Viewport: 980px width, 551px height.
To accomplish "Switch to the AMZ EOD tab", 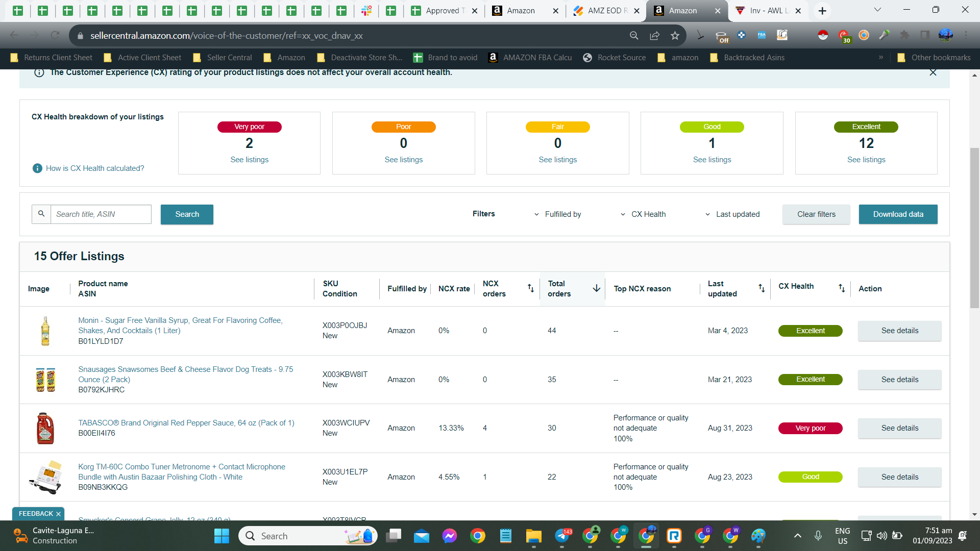I will point(605,11).
